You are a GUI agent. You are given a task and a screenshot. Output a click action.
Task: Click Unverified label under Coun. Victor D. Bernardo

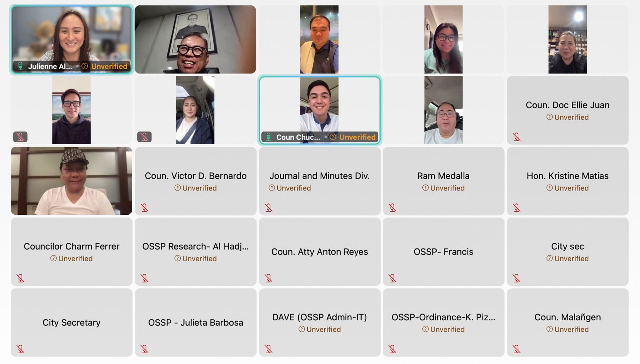199,188
